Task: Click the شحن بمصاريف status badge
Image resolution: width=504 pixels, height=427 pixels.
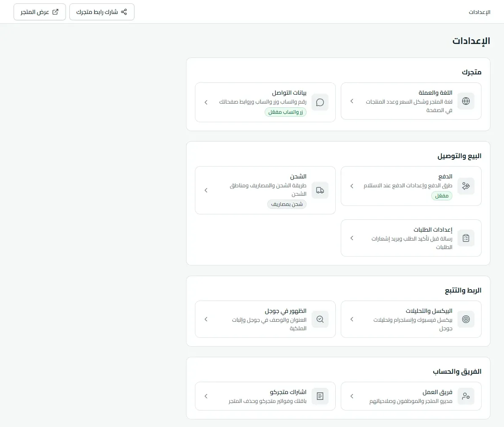Action: pos(287,204)
